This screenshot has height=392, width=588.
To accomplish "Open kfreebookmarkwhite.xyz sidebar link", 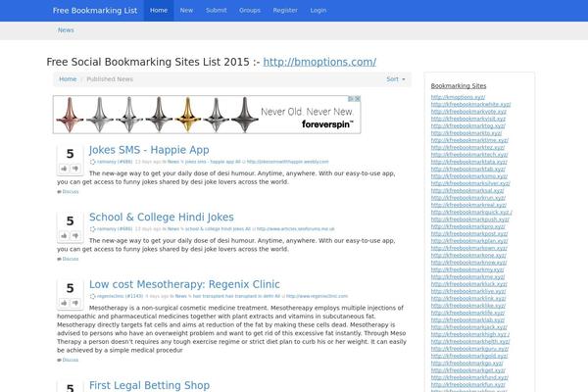I will (470, 104).
